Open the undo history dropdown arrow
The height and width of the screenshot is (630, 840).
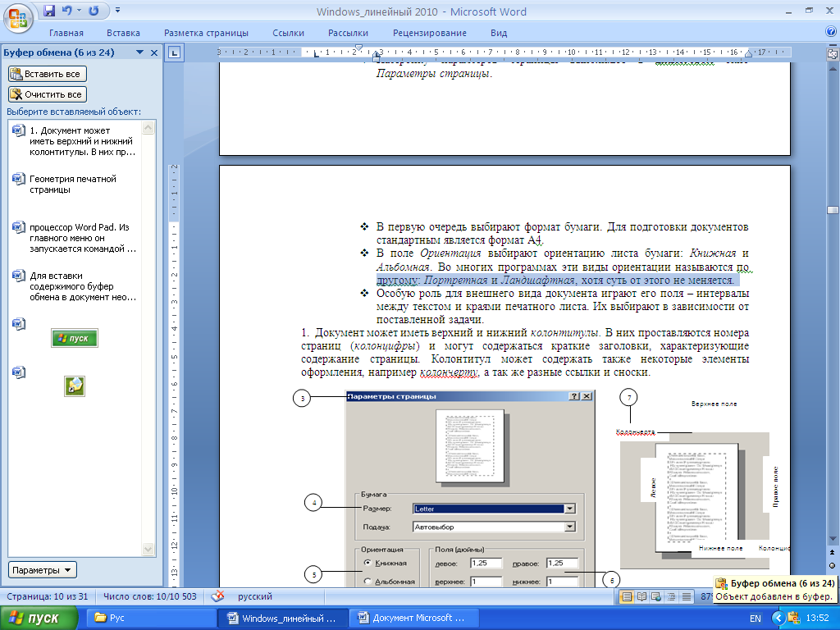tap(80, 11)
